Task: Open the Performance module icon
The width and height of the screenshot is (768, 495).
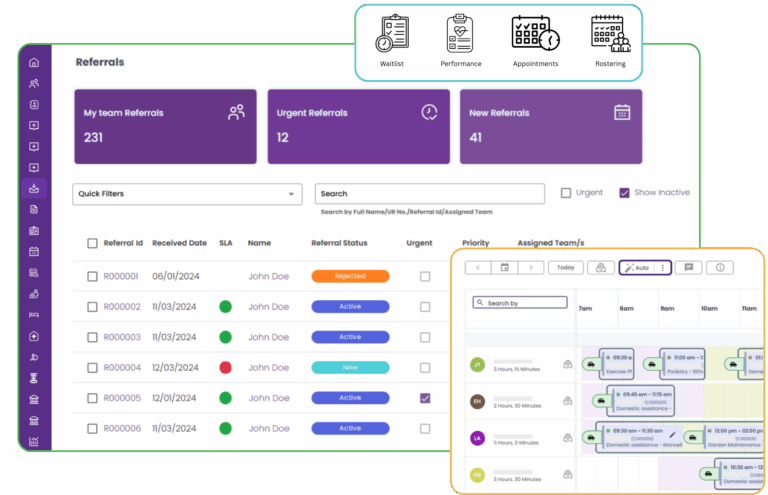Action: tap(460, 35)
